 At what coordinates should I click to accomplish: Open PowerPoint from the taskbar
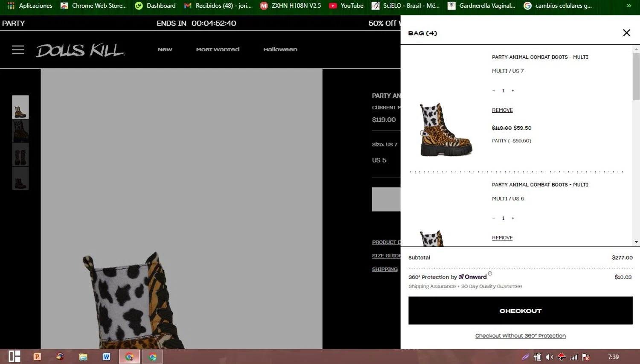coord(37,357)
